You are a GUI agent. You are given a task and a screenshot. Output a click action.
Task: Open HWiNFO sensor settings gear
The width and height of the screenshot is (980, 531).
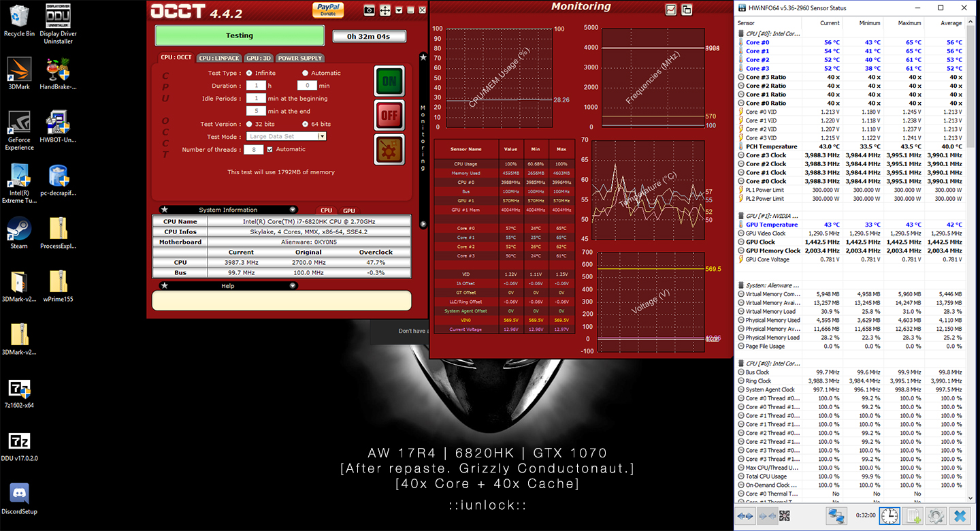[936, 516]
